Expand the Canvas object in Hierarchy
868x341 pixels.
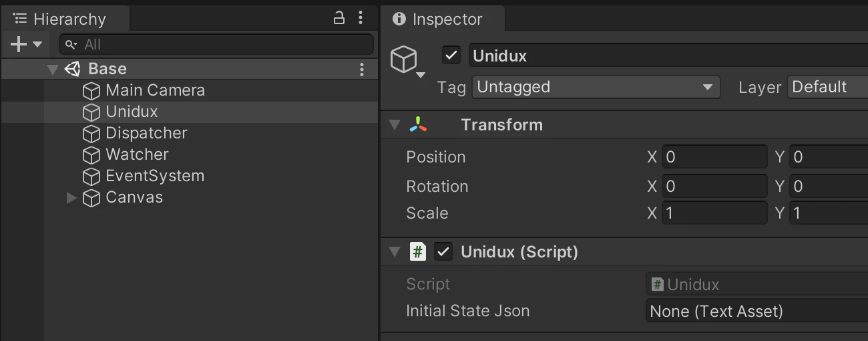tap(71, 197)
